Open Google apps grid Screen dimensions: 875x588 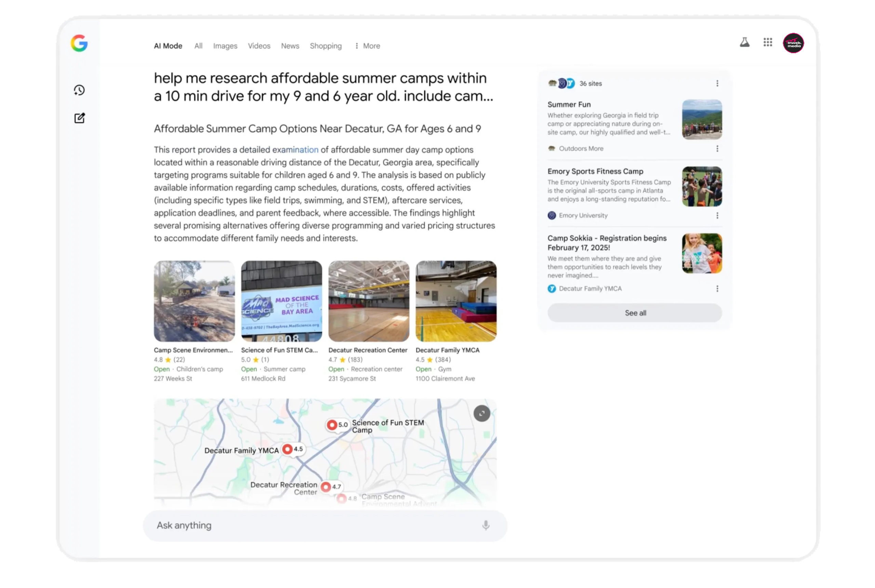[767, 42]
